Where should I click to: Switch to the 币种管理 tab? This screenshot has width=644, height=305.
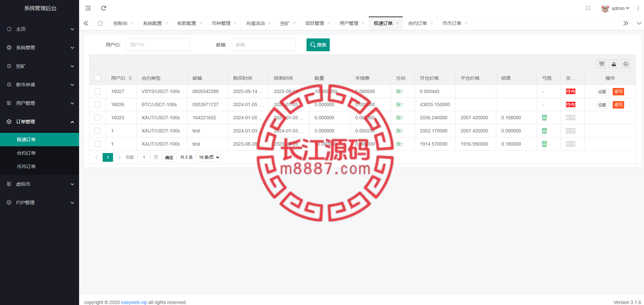coord(221,23)
